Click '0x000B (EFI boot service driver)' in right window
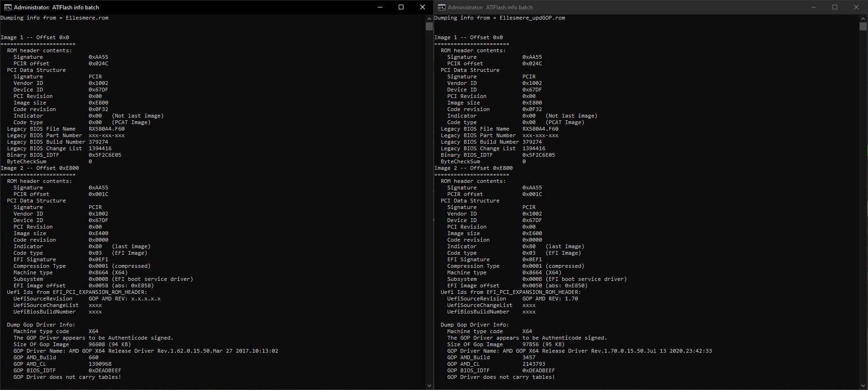This screenshot has height=390, width=868. click(x=575, y=279)
